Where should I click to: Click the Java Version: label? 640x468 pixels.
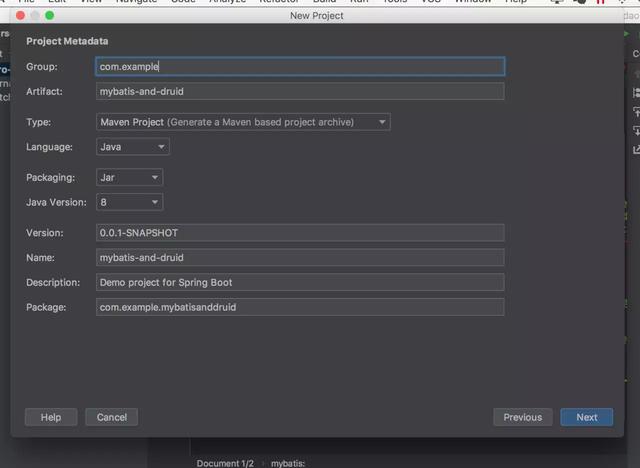[56, 202]
